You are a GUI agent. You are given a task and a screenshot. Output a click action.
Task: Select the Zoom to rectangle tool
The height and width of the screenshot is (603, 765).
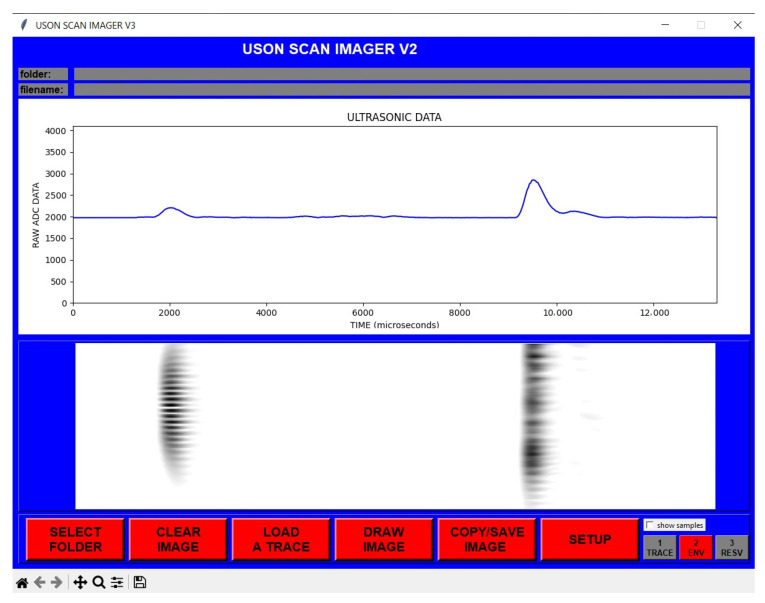pos(99,582)
